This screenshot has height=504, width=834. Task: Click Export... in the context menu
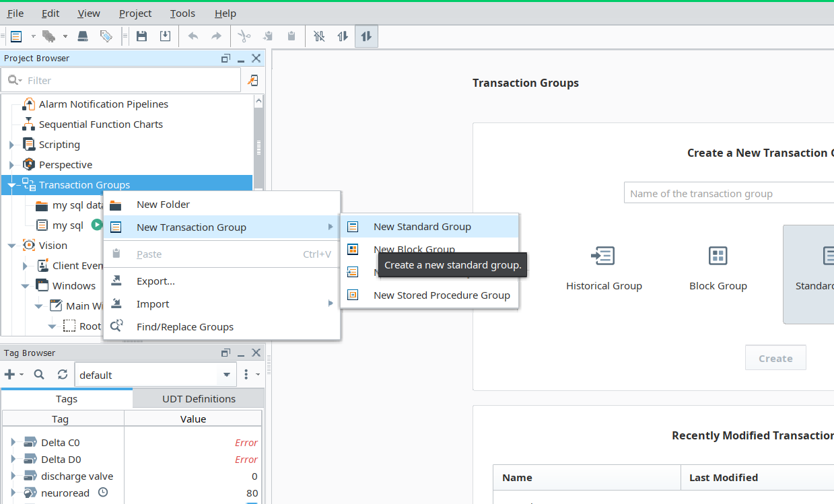pyautogui.click(x=155, y=281)
